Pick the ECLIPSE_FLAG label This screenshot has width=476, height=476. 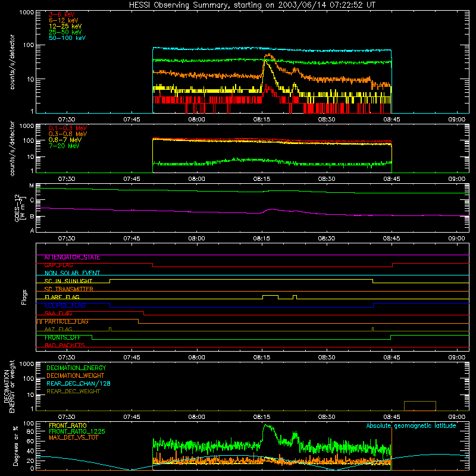[65, 305]
